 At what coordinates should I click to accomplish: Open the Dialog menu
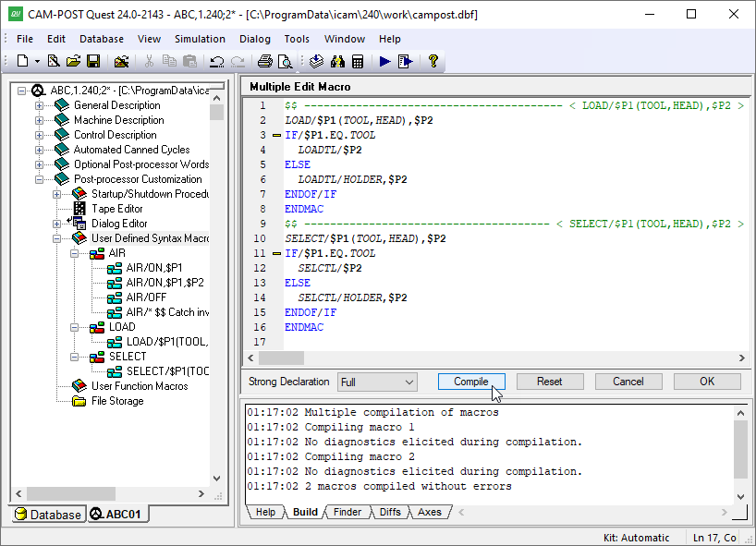click(254, 39)
